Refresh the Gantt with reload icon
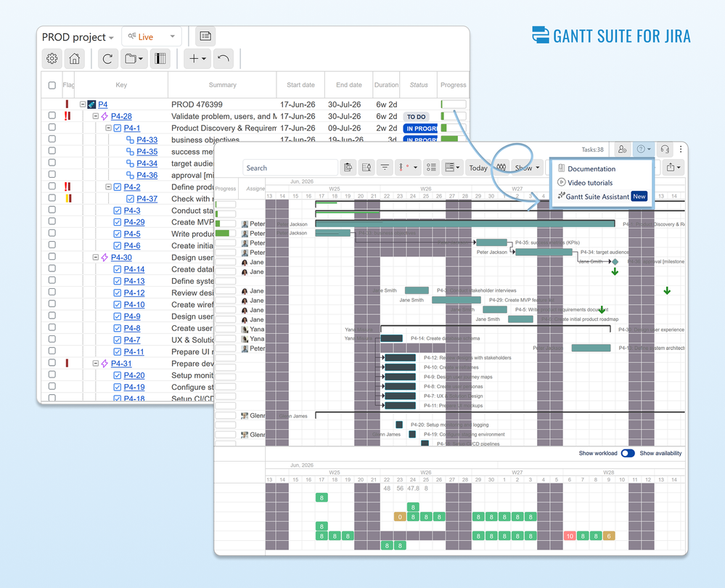Screen dimensions: 725x588 pos(107,59)
